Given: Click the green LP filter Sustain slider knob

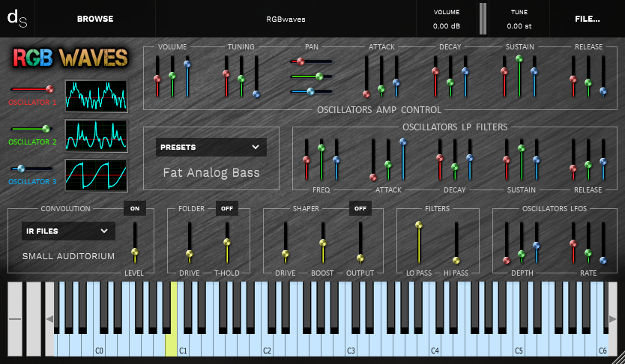Looking at the screenshot, I should click(x=522, y=148).
